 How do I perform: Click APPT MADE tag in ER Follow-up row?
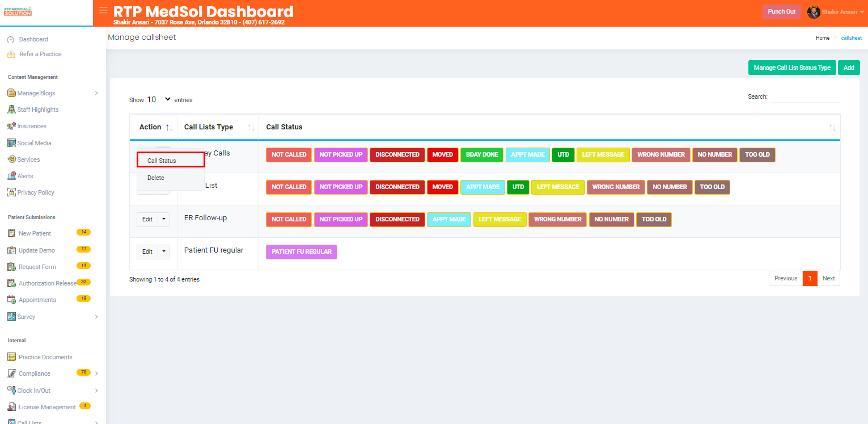pos(449,219)
